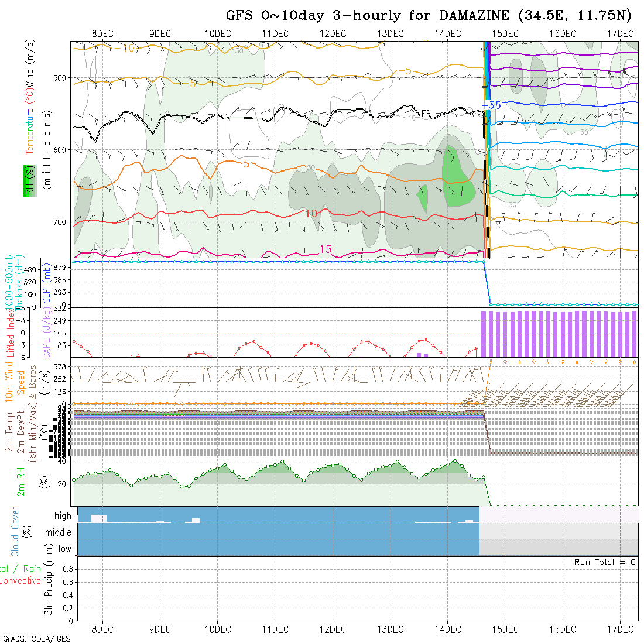Image resolution: width=644 pixels, height=644 pixels.
Task: Click the 17DEC marker on top time axis
Action: [620, 34]
